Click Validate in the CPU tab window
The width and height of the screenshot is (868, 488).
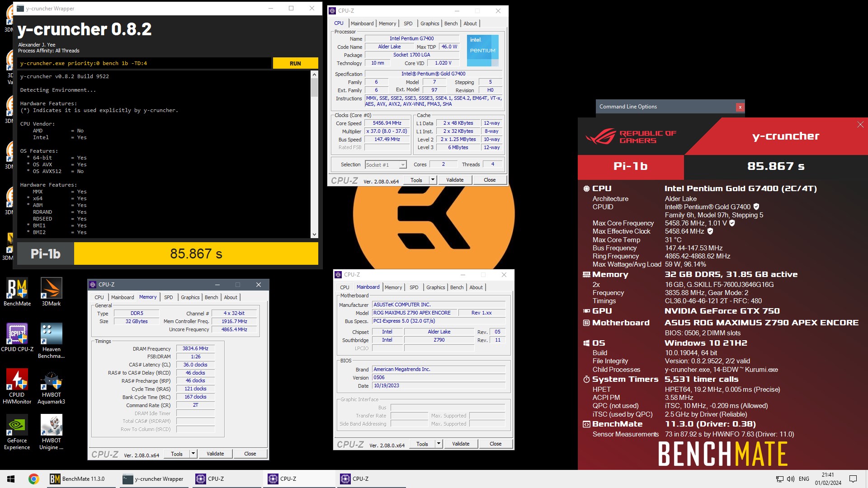455,180
